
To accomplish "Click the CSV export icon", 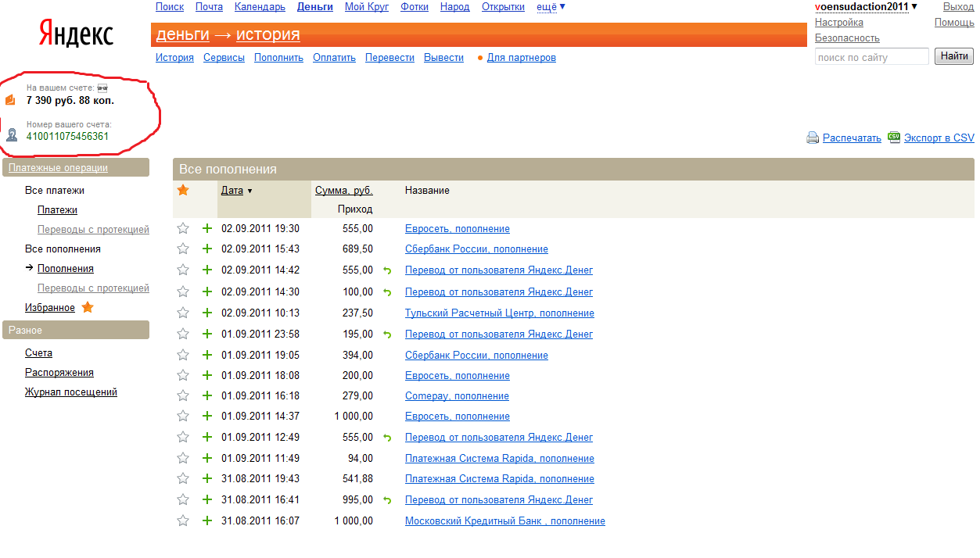I will pyautogui.click(x=894, y=137).
